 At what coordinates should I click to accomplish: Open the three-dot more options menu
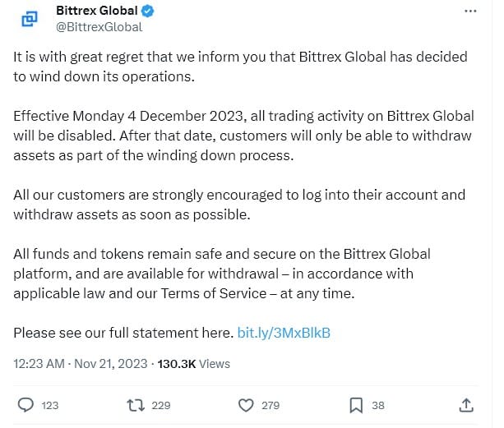pos(470,12)
